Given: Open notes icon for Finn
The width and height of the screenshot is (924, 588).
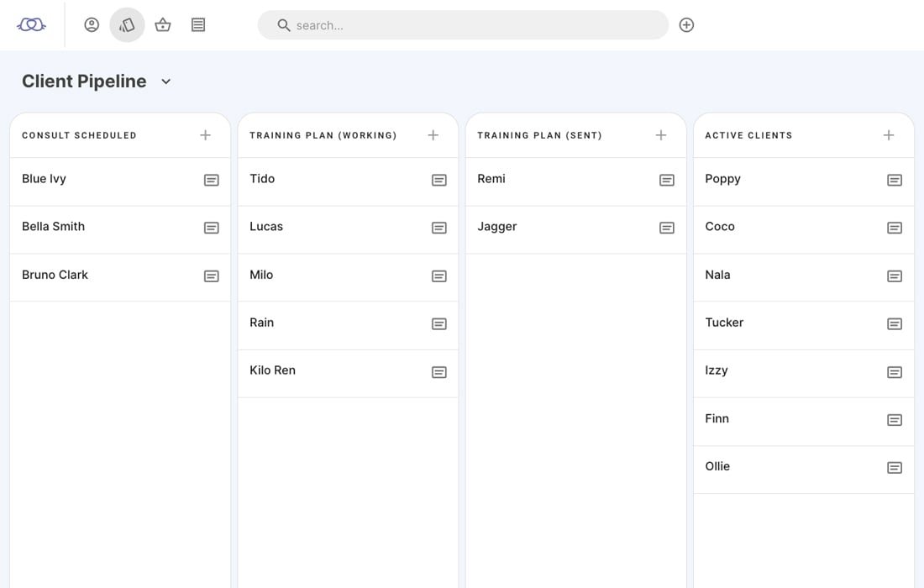Looking at the screenshot, I should 895,419.
